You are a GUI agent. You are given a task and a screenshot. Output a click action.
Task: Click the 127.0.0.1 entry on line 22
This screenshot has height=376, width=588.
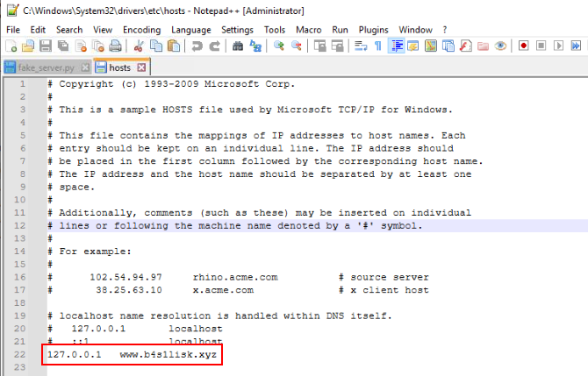75,354
